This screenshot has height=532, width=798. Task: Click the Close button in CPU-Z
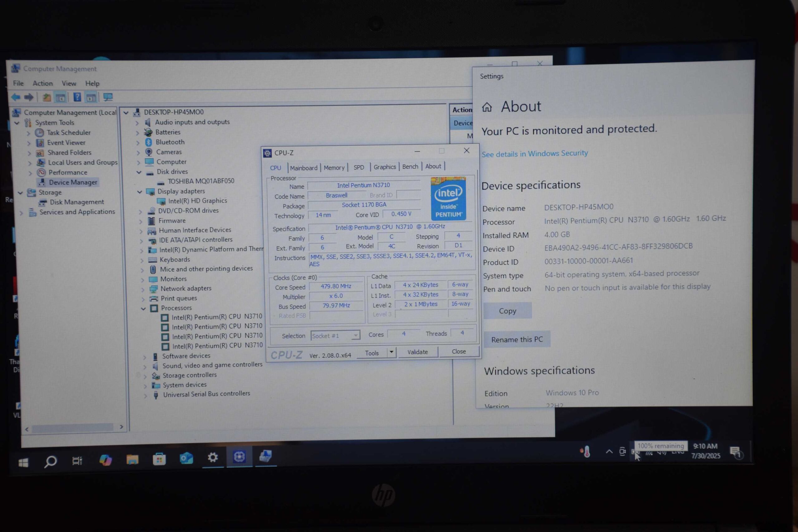pyautogui.click(x=459, y=352)
